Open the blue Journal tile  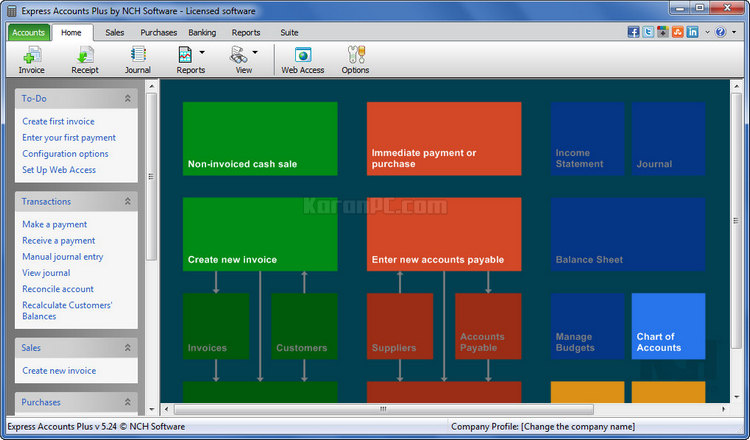(669, 138)
